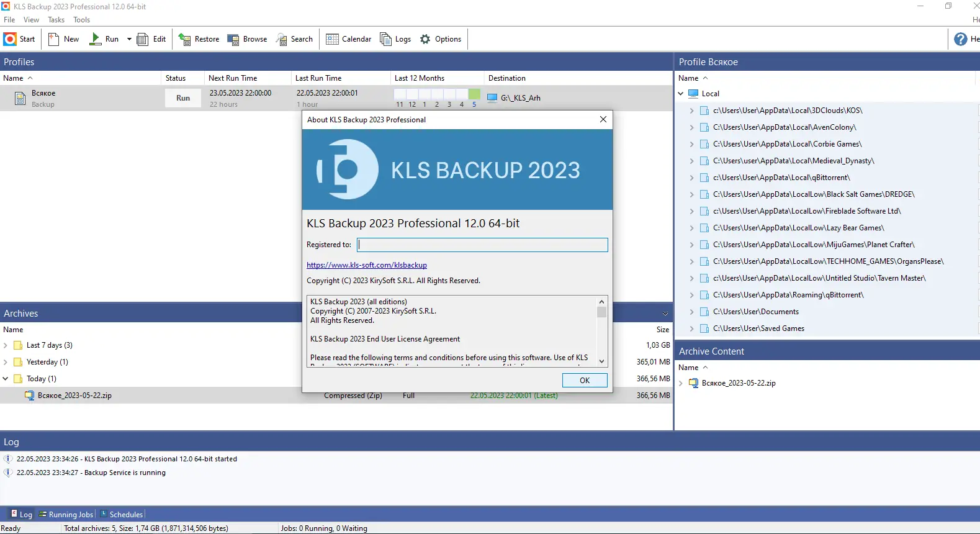Collapse the Local tree node
This screenshot has width=980, height=534.
pos(681,94)
